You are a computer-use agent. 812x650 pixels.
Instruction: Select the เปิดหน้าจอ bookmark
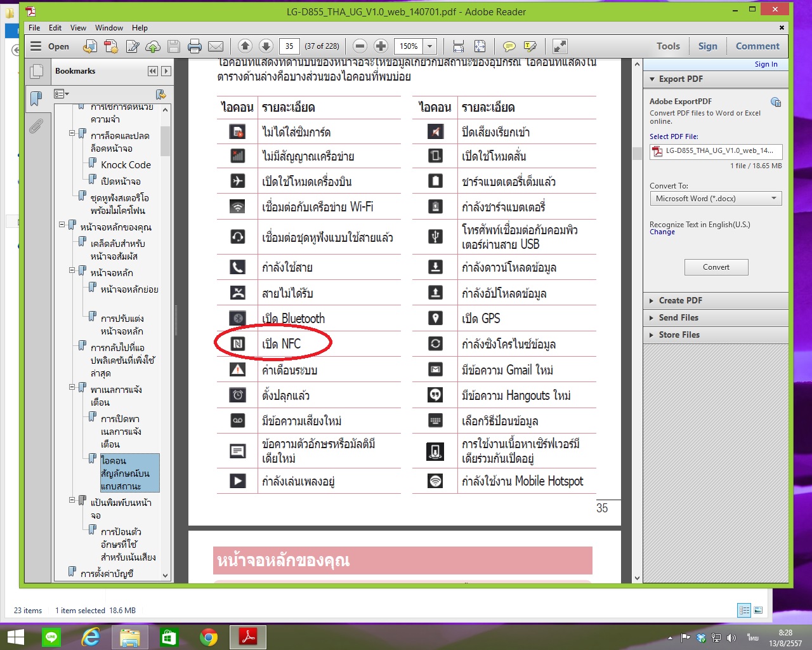[x=121, y=182]
